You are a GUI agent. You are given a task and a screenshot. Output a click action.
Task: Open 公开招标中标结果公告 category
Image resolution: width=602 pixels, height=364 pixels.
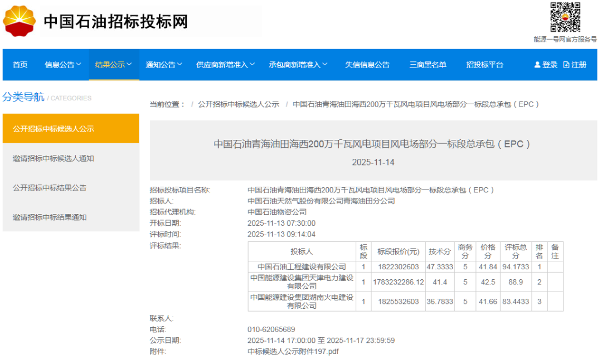click(x=50, y=188)
